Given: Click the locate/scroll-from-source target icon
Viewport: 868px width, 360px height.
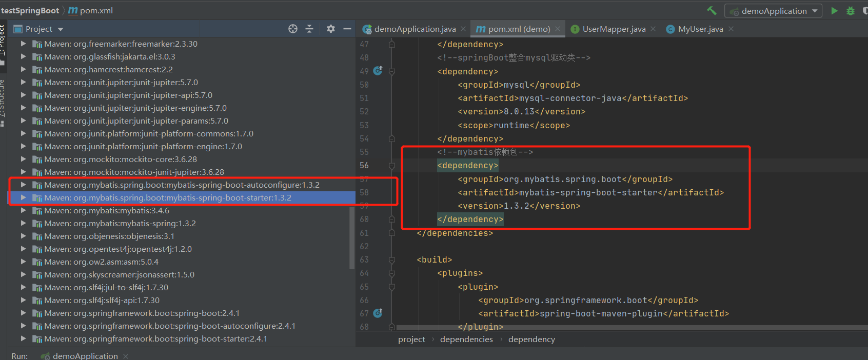Looking at the screenshot, I should 293,29.
